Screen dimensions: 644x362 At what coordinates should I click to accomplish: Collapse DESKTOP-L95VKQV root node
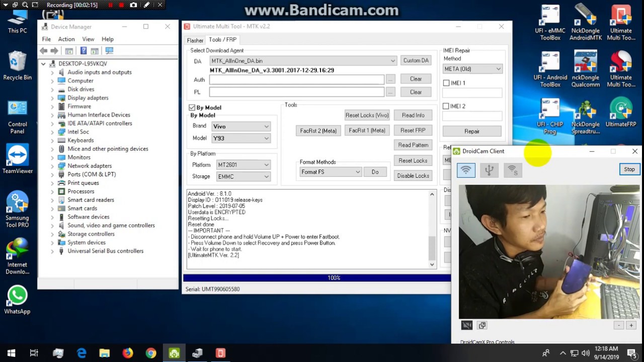(43, 64)
